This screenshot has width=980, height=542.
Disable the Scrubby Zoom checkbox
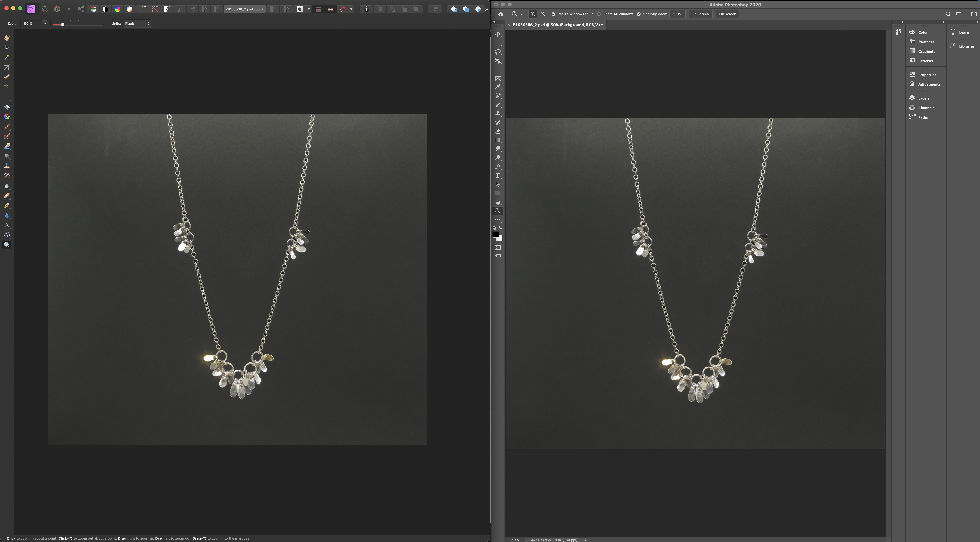[x=639, y=14]
